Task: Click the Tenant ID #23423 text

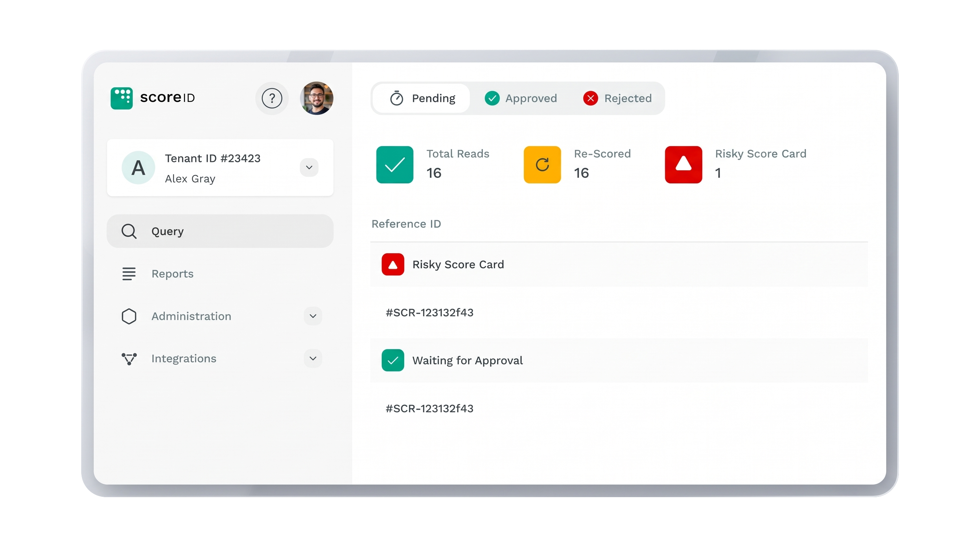Action: point(213,158)
